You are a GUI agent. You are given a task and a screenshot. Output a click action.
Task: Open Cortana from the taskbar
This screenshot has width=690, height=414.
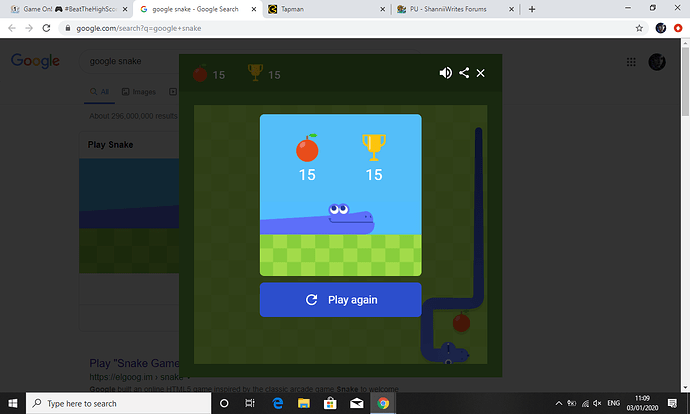coord(224,403)
